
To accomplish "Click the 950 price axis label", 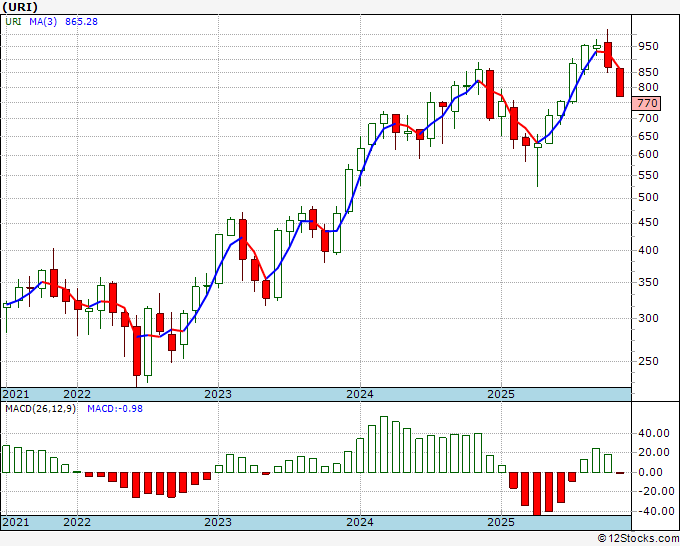I will pos(648,46).
